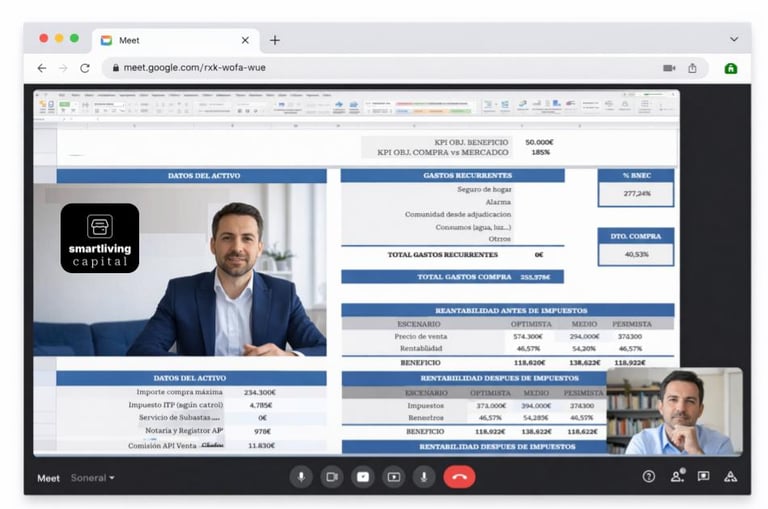Screen dimensions: 768x509
Task: Select the 373.000€ Impuestos cell
Action: coord(491,406)
